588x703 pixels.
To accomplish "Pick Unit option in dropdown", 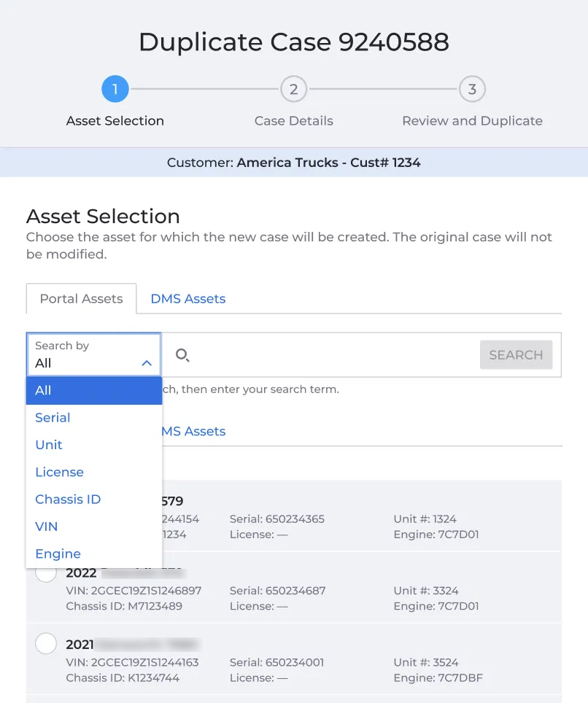I will pos(94,445).
